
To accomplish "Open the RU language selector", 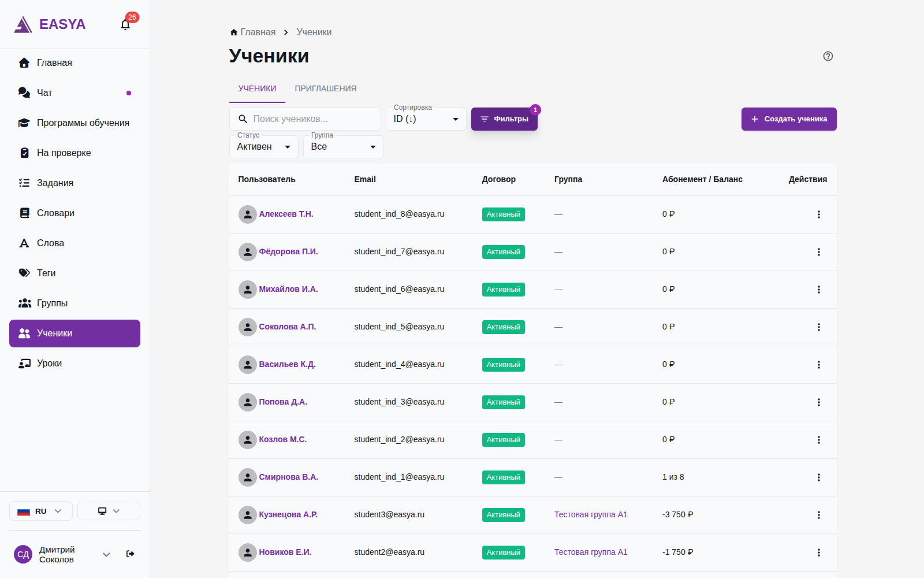I will [41, 511].
